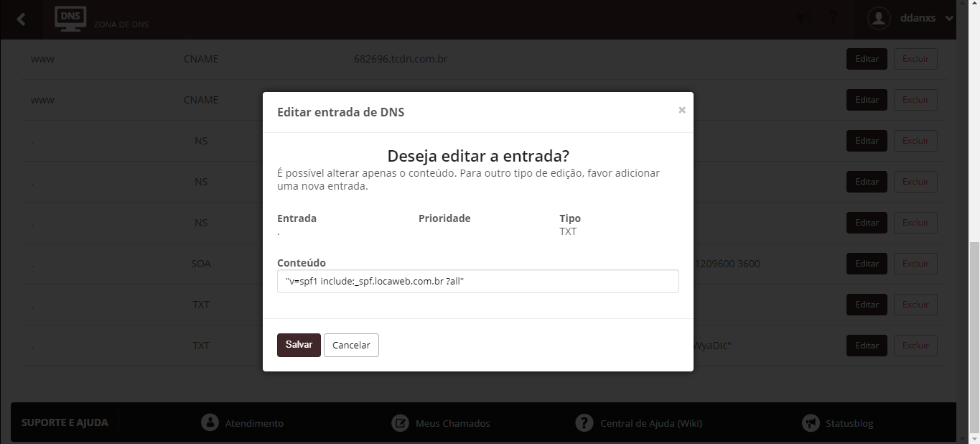
Task: Open the Atendimento link
Action: click(254, 423)
